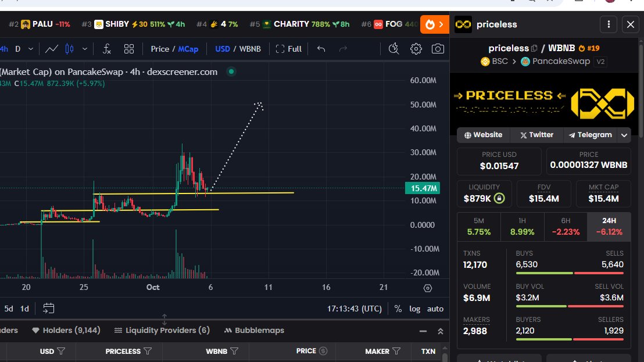
Task: Click the 15.47M current price label
Action: pyautogui.click(x=423, y=188)
